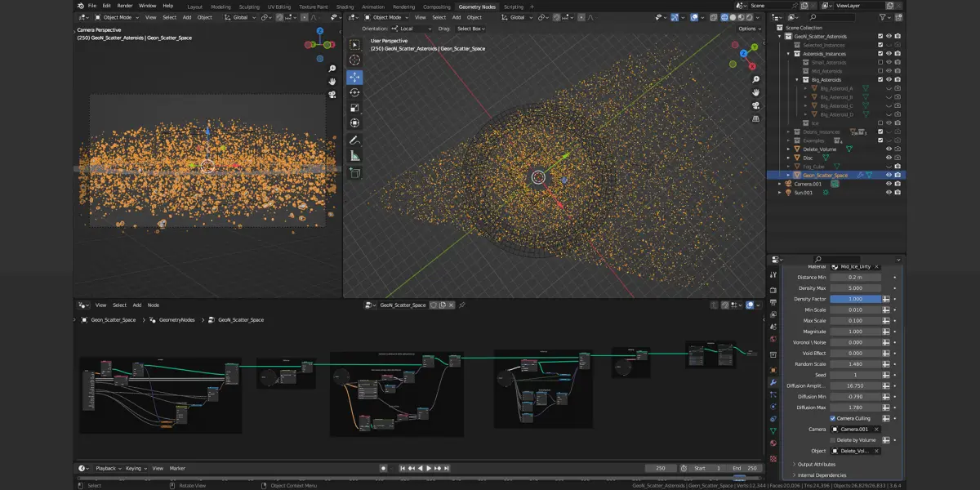Click the play animation button
This screenshot has width=980, height=490.
pos(430,468)
